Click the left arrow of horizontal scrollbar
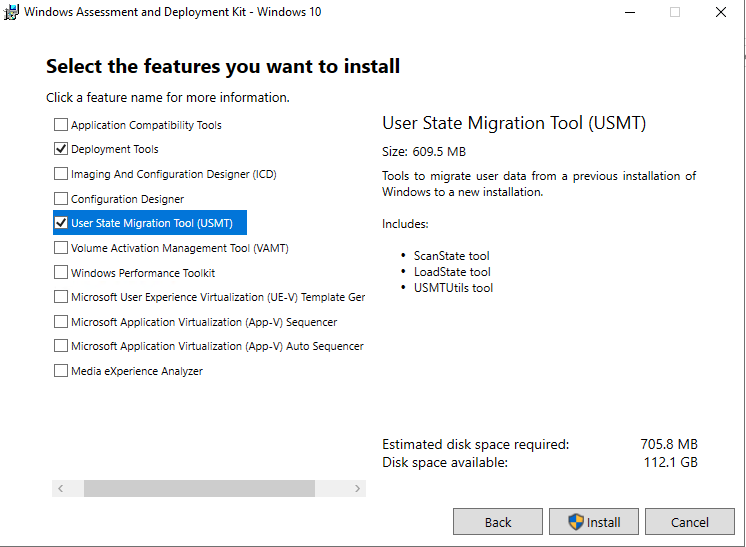 pos(60,488)
